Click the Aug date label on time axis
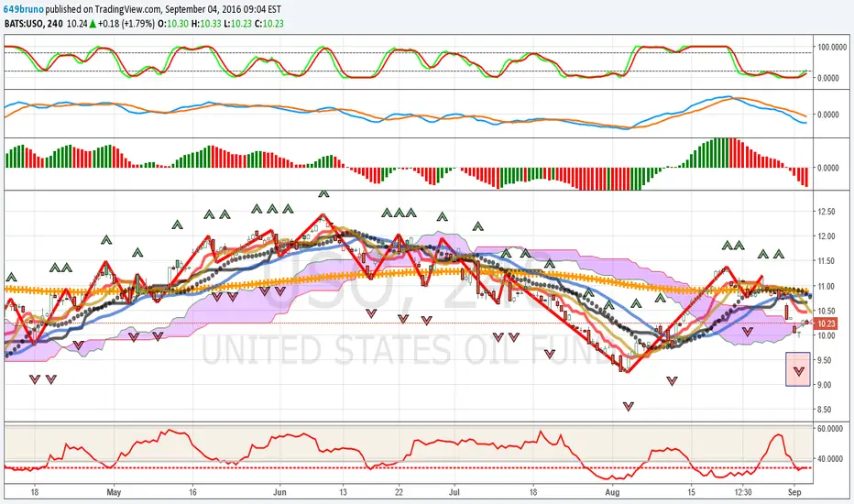The image size is (854, 504). tap(613, 492)
